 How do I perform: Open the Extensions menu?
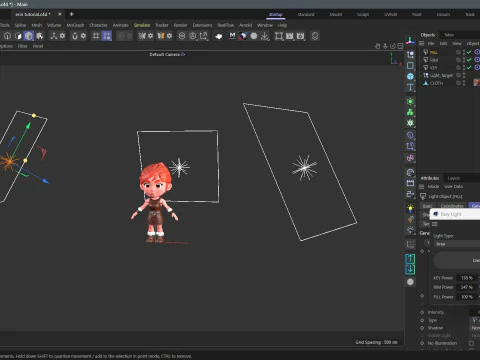(x=202, y=25)
